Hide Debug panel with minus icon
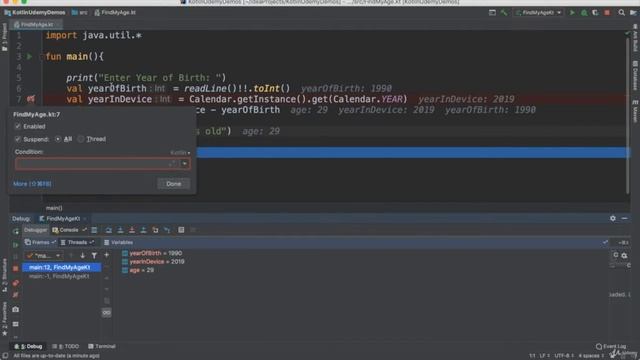 (x=624, y=218)
